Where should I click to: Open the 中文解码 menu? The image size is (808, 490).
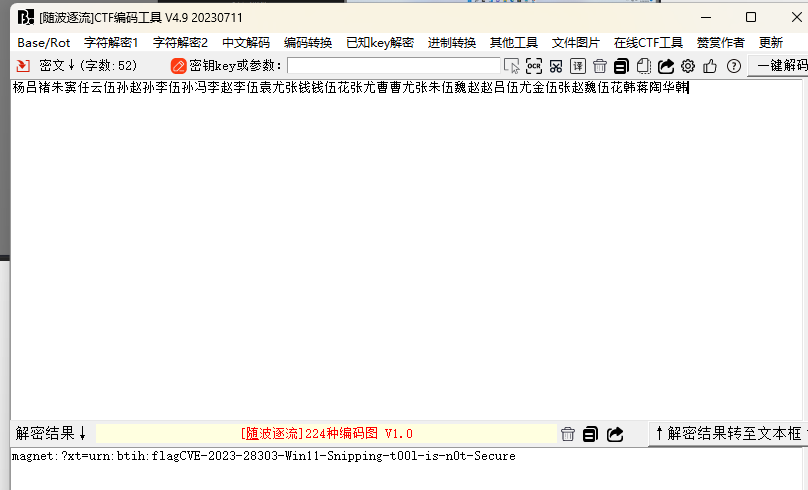coord(246,43)
